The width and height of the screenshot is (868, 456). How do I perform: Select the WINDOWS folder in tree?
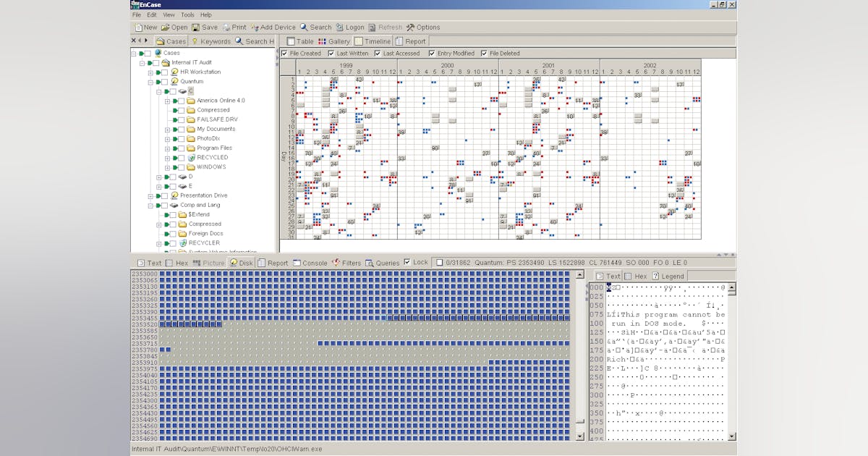[211, 167]
